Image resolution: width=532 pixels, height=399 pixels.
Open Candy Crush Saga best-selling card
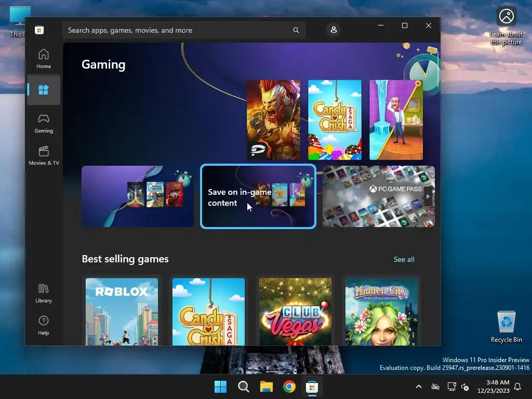coord(208,312)
